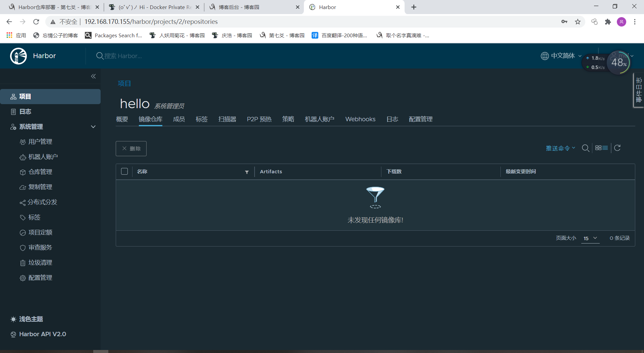Open 仓库管理 in the sidebar

tap(36, 172)
